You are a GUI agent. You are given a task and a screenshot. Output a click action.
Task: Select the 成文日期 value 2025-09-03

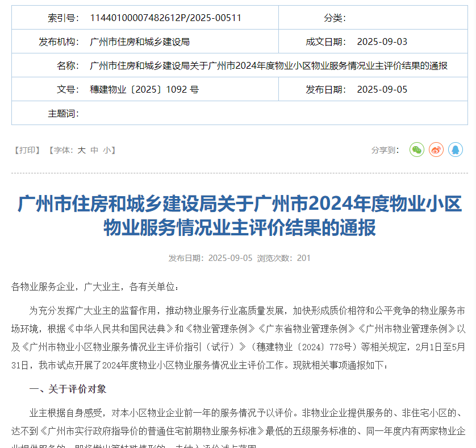382,42
